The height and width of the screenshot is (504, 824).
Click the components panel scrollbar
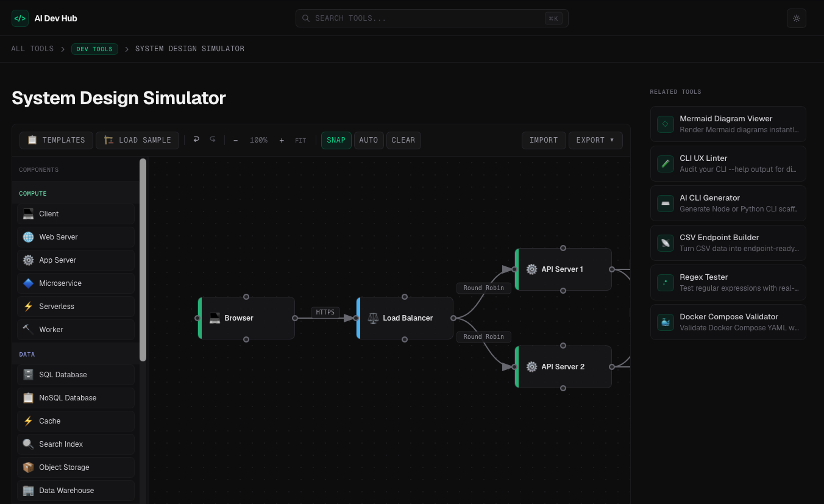coord(143,260)
